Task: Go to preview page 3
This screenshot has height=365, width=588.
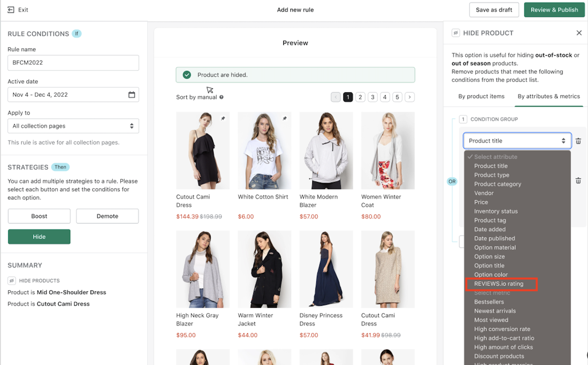Action: pyautogui.click(x=372, y=97)
